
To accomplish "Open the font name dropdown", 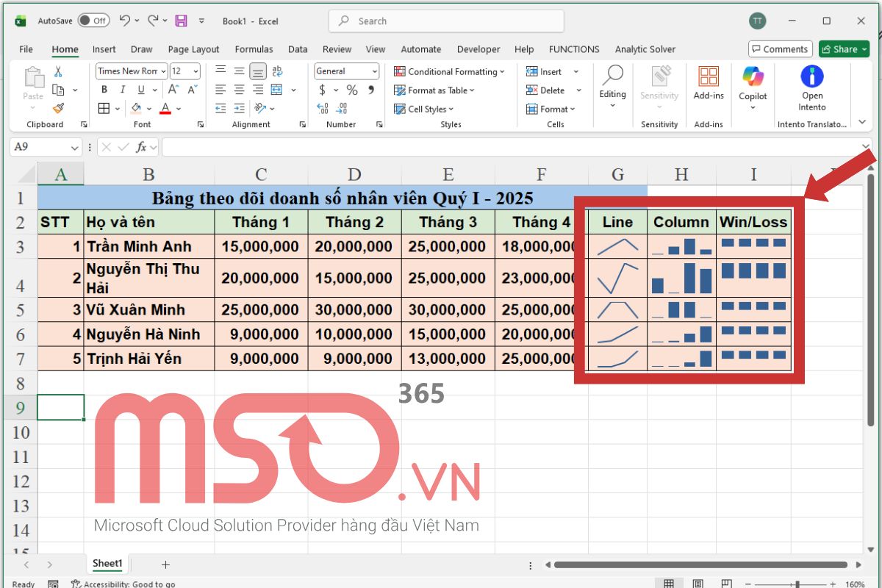I will point(163,71).
